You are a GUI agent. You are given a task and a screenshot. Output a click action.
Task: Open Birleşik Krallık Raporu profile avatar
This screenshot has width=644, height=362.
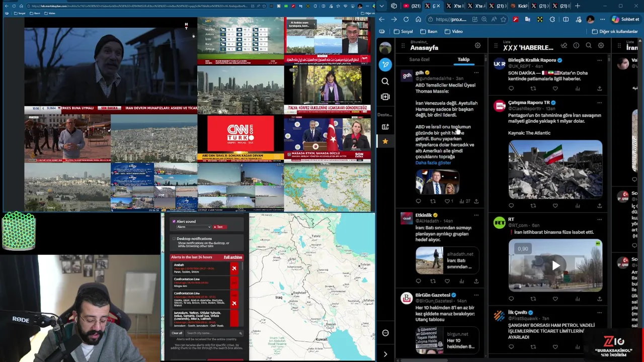(x=499, y=64)
